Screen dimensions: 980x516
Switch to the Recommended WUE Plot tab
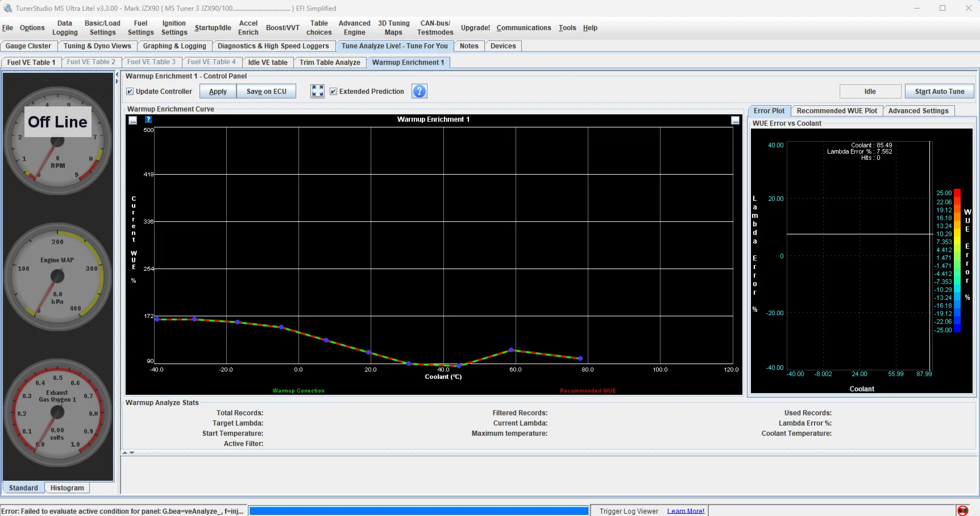click(836, 111)
